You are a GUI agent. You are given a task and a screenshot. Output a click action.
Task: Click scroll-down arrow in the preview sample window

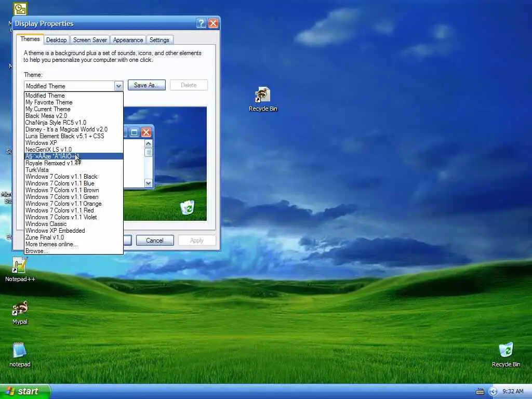point(148,183)
